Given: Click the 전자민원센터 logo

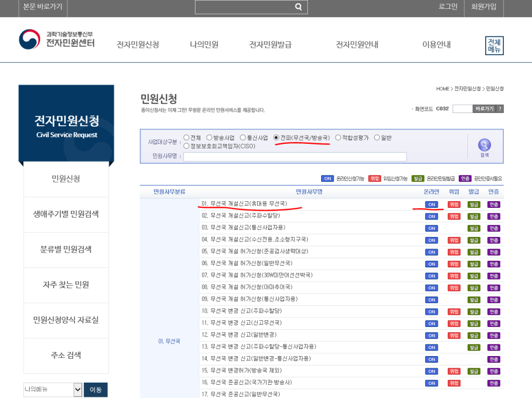Looking at the screenshot, I should [x=57, y=39].
